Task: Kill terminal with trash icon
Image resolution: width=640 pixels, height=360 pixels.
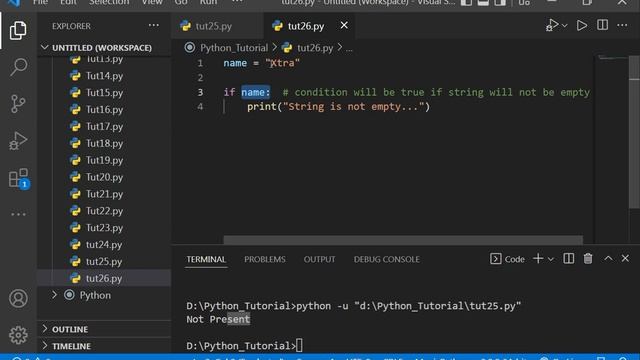Action: click(588, 258)
